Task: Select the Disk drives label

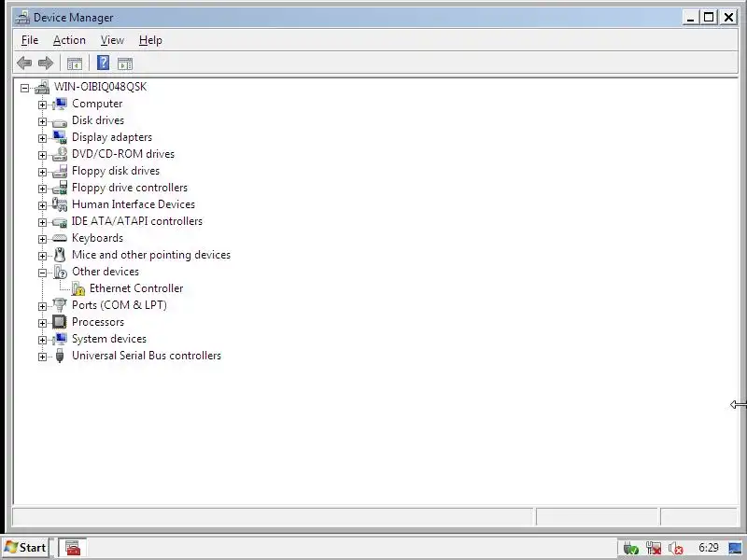Action: click(x=98, y=120)
